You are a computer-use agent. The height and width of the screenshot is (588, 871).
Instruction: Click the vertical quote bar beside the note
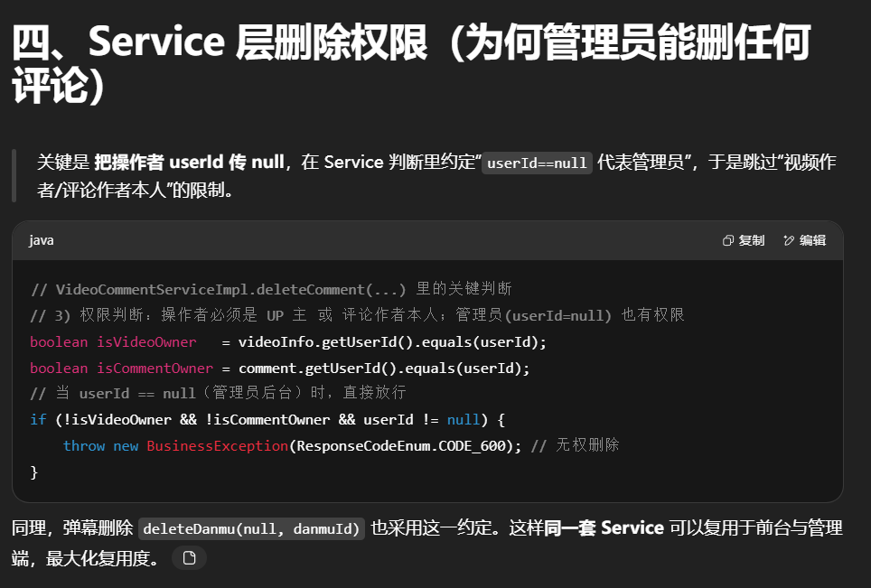pos(14,175)
